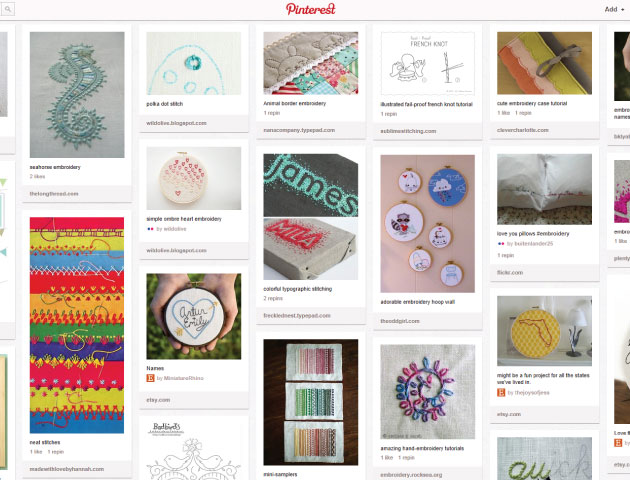Click avatar icon next to buitenlander25
Image resolution: width=630 pixels, height=480 pixels.
(x=501, y=243)
